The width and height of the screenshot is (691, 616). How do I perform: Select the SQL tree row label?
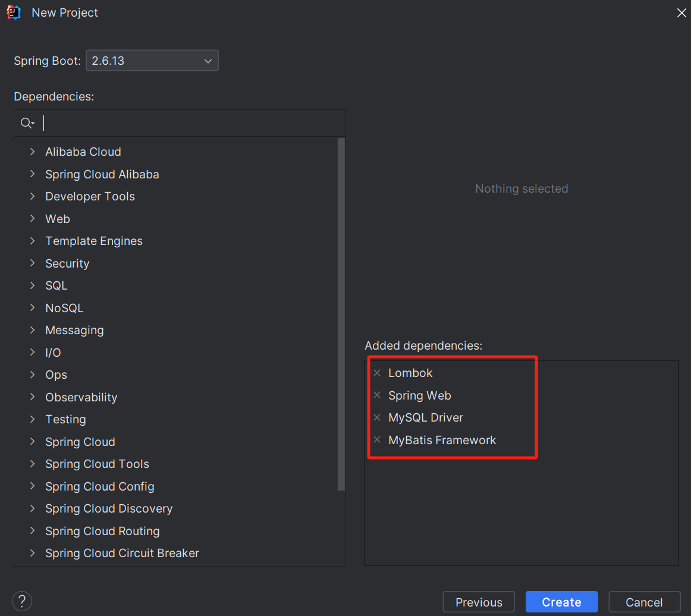coord(56,285)
